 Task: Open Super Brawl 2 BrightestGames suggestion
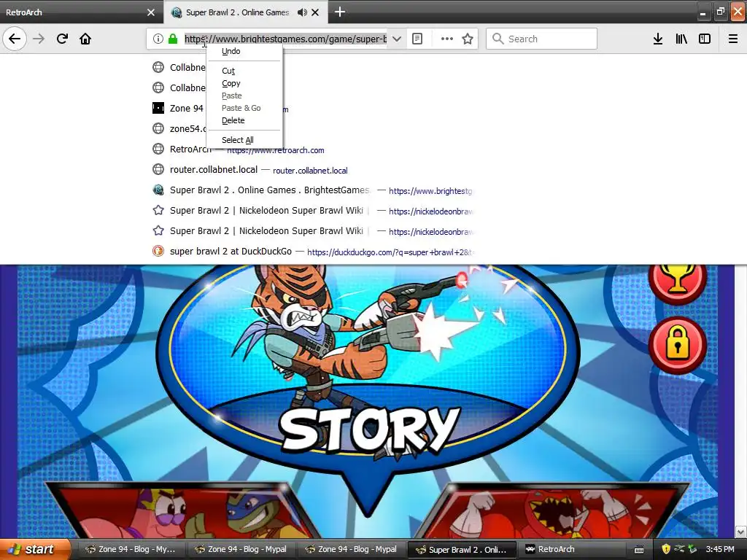point(312,190)
